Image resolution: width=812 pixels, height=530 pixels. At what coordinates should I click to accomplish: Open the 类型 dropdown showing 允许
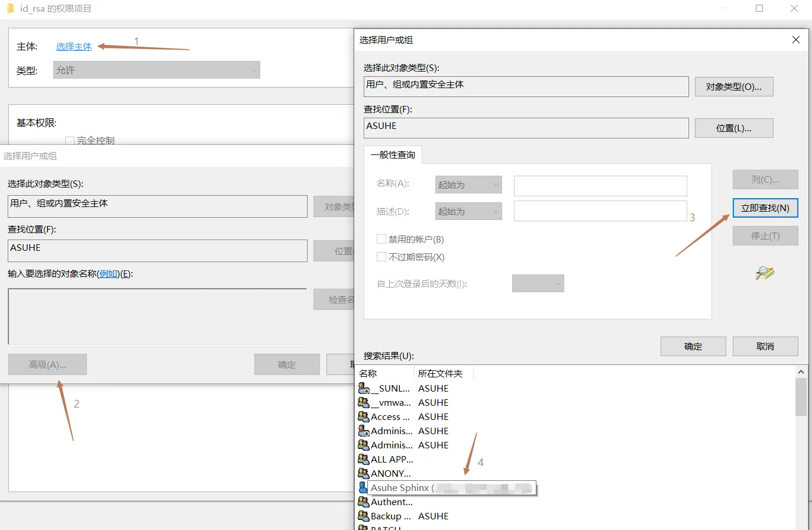pyautogui.click(x=157, y=70)
